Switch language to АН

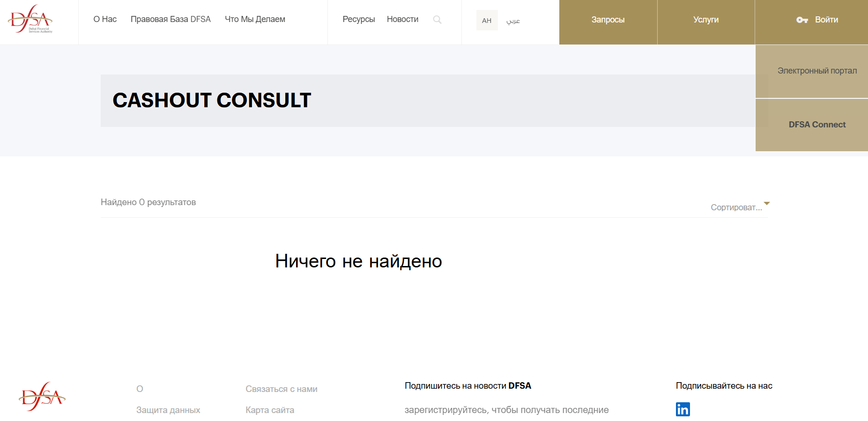(x=487, y=20)
